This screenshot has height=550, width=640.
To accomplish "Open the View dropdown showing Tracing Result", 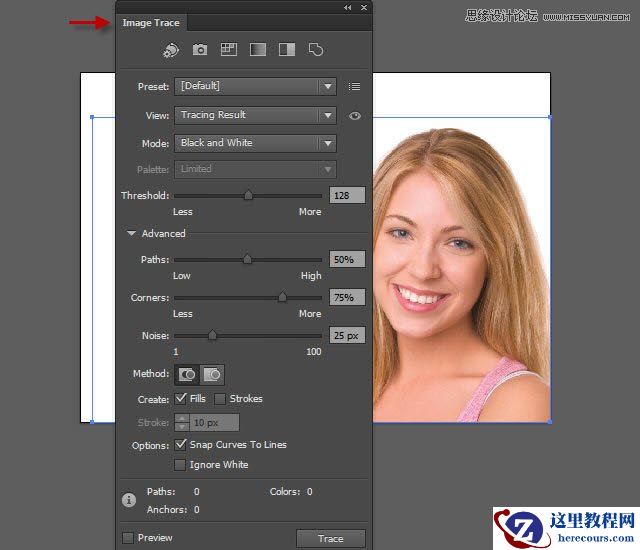I will 255,115.
